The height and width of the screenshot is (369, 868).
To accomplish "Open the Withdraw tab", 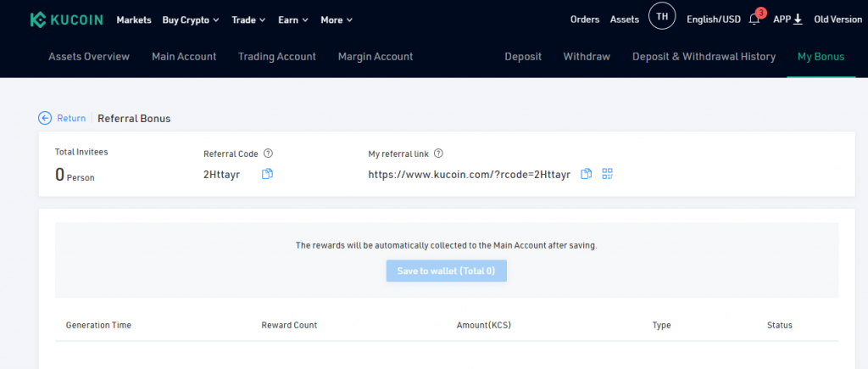I will 587,57.
